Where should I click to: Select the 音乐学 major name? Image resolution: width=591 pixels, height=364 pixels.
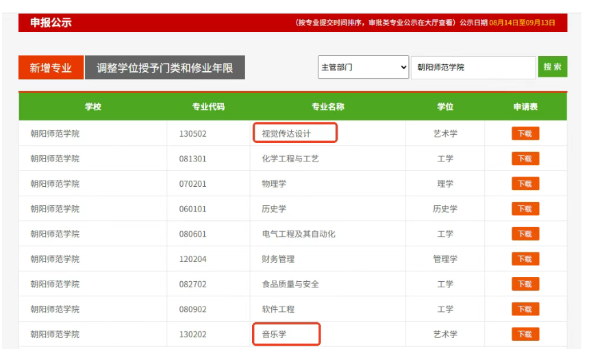pyautogui.click(x=274, y=335)
